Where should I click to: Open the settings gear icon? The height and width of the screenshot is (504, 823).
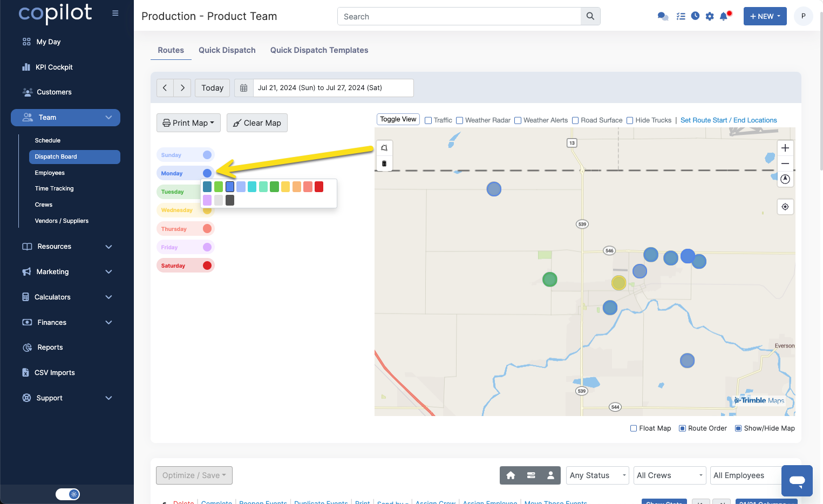710,16
